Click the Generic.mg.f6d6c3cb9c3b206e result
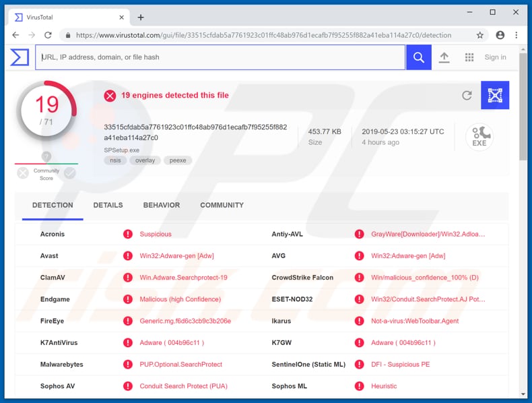 (185, 321)
